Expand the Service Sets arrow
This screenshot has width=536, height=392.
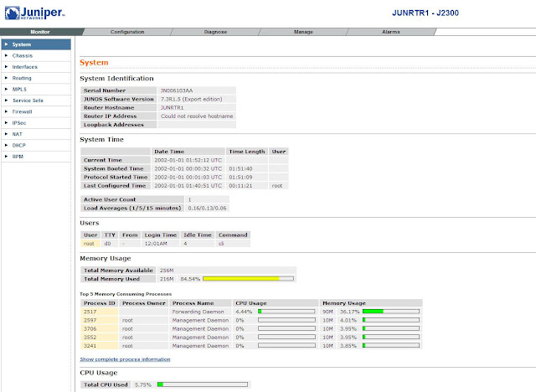[6, 101]
